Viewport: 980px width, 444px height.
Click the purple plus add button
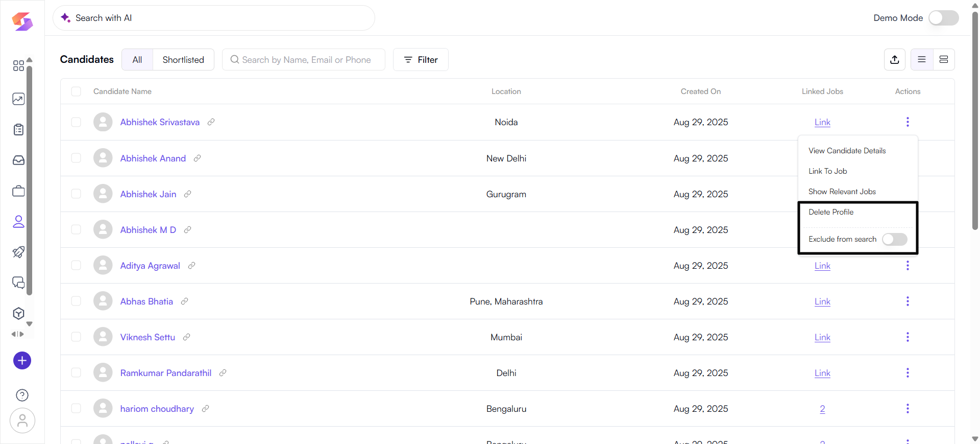tap(22, 361)
